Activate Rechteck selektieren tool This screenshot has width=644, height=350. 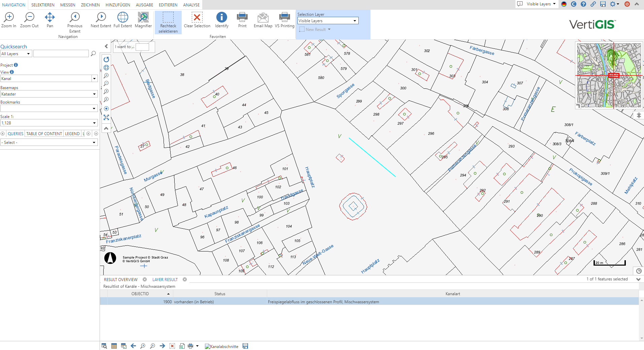[168, 22]
